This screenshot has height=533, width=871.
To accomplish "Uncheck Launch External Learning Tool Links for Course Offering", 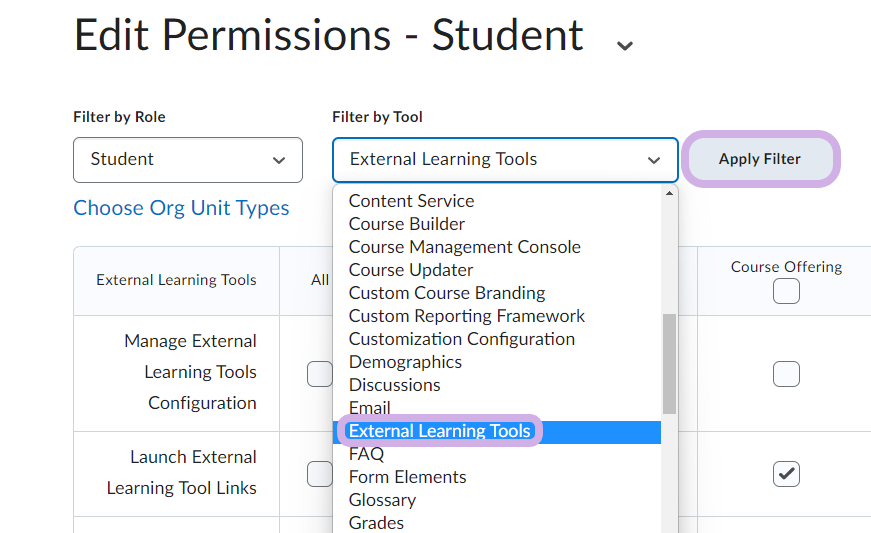I will tap(786, 474).
